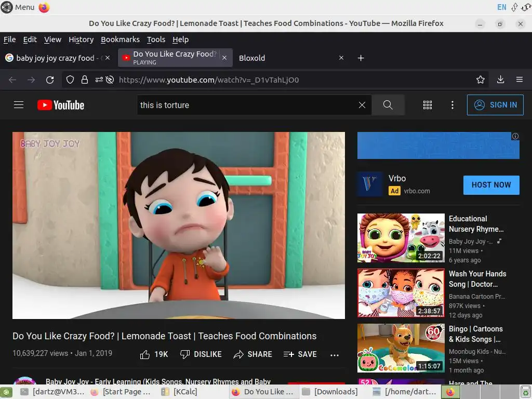Reload the page in Firefox

coord(50,79)
